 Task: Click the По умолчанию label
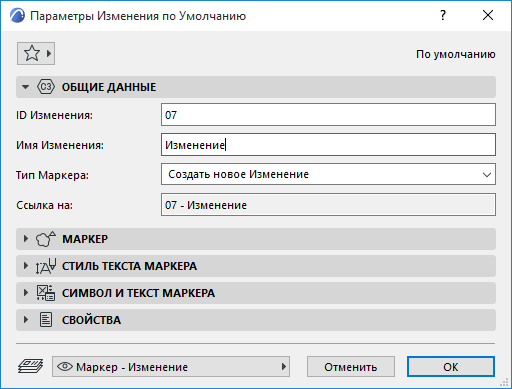[456, 54]
